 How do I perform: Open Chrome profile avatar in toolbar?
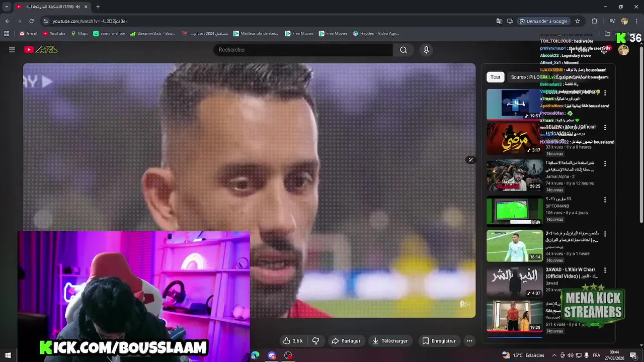click(x=624, y=21)
